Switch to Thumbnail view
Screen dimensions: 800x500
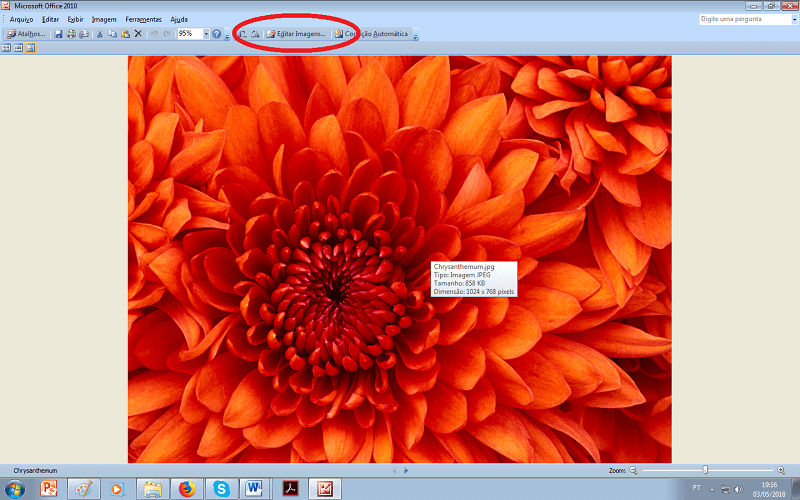point(6,48)
